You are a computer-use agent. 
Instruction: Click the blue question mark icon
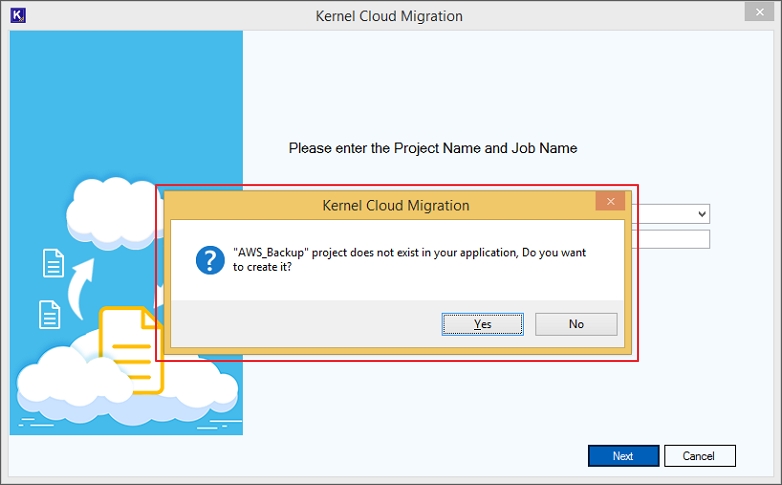[x=210, y=260]
